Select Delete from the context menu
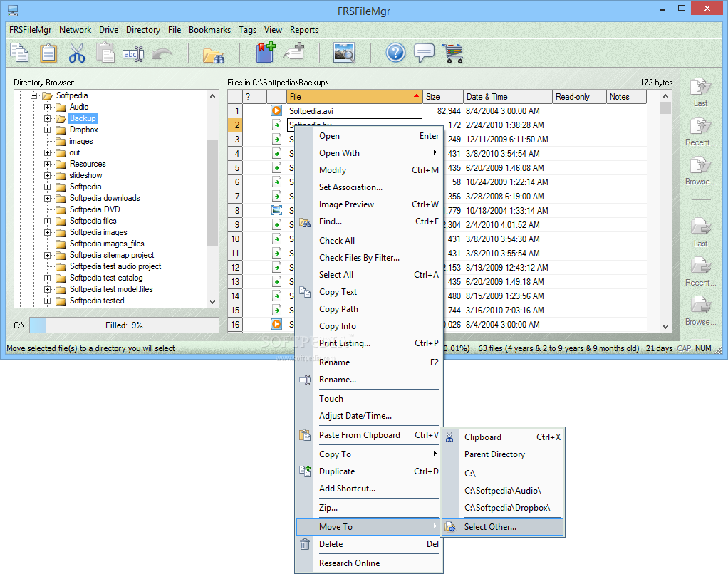The width and height of the screenshot is (728, 574). coord(369,544)
